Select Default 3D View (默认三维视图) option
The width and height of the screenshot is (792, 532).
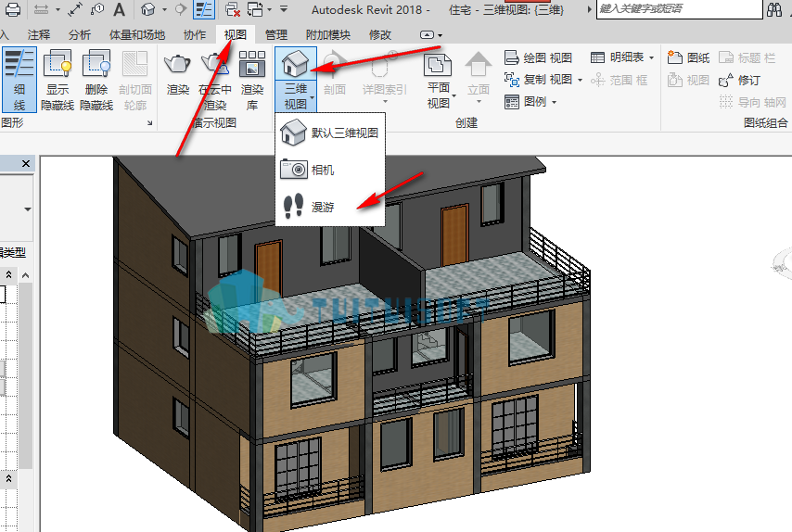[x=330, y=133]
